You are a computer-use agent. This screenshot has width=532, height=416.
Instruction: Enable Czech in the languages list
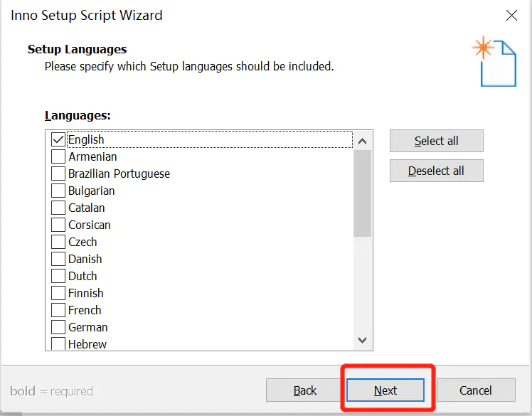(58, 242)
